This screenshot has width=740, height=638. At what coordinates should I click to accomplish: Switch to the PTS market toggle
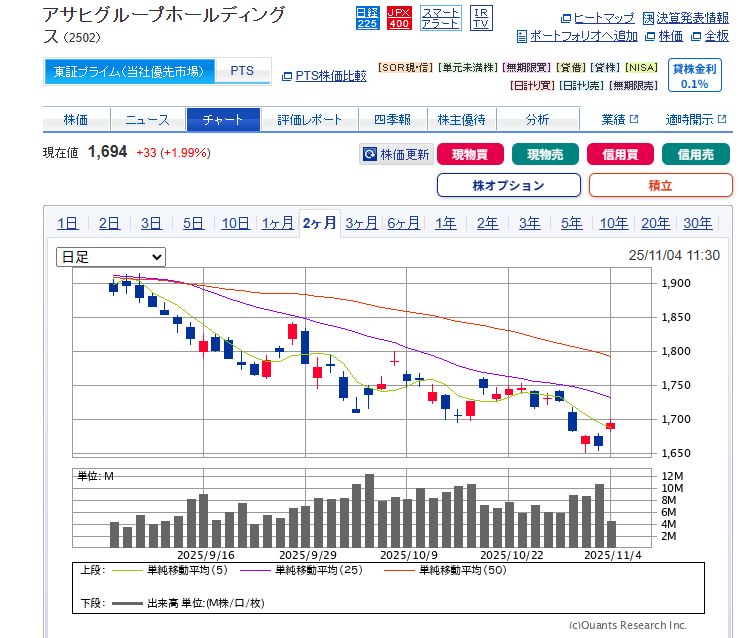pos(242,71)
